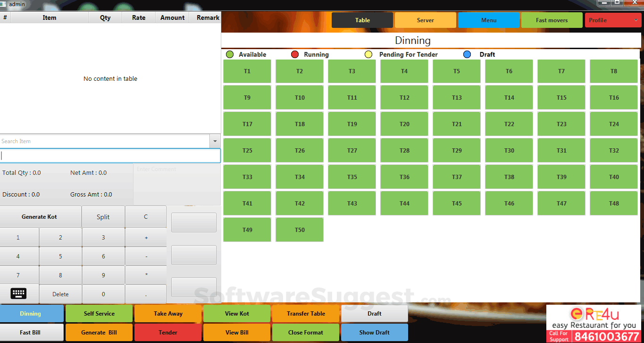Click the blue Draft status dot
Screen dimensions: 644x343
[467, 54]
